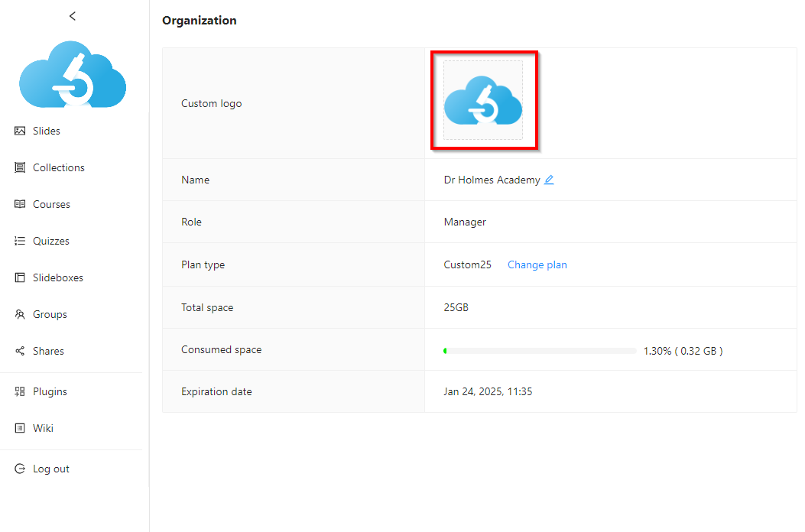Click the Shares icon in sidebar
This screenshot has height=532, width=805.
pos(20,351)
